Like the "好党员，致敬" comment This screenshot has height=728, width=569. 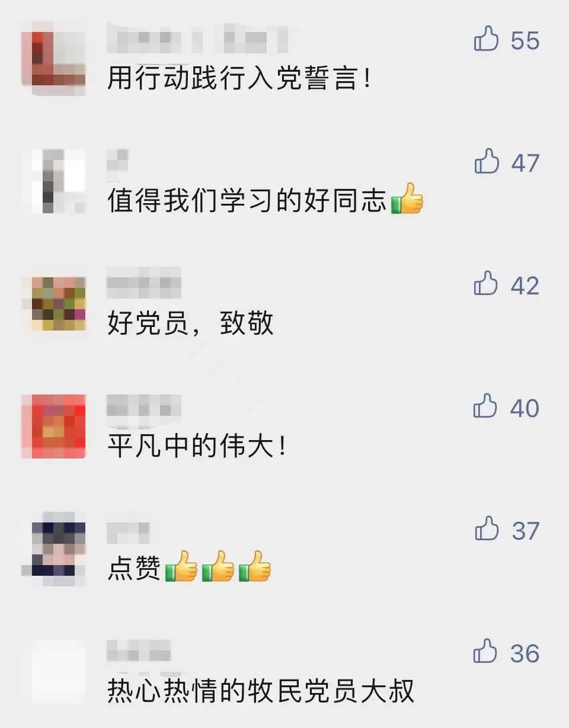(486, 284)
